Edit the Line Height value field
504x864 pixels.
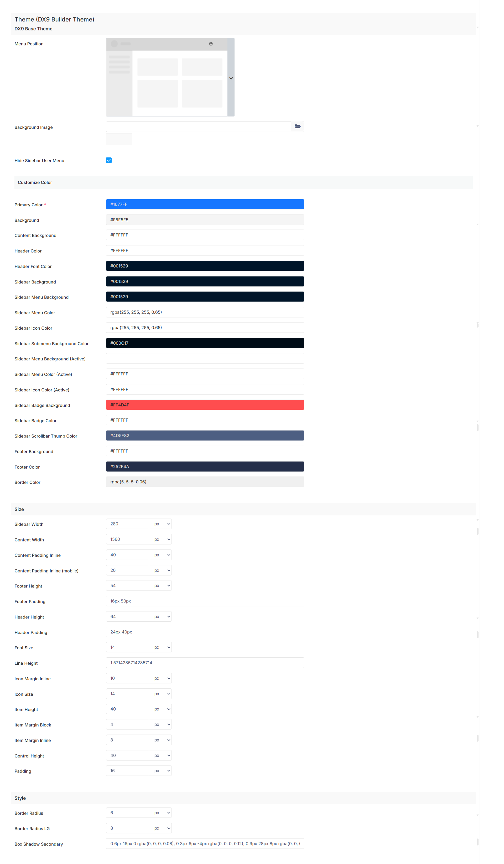(205, 662)
